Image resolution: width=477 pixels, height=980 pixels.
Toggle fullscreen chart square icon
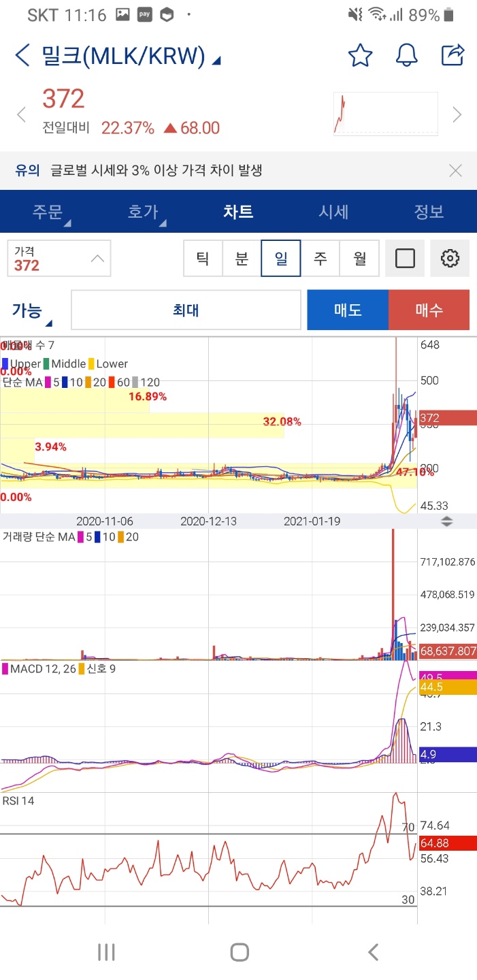point(405,259)
